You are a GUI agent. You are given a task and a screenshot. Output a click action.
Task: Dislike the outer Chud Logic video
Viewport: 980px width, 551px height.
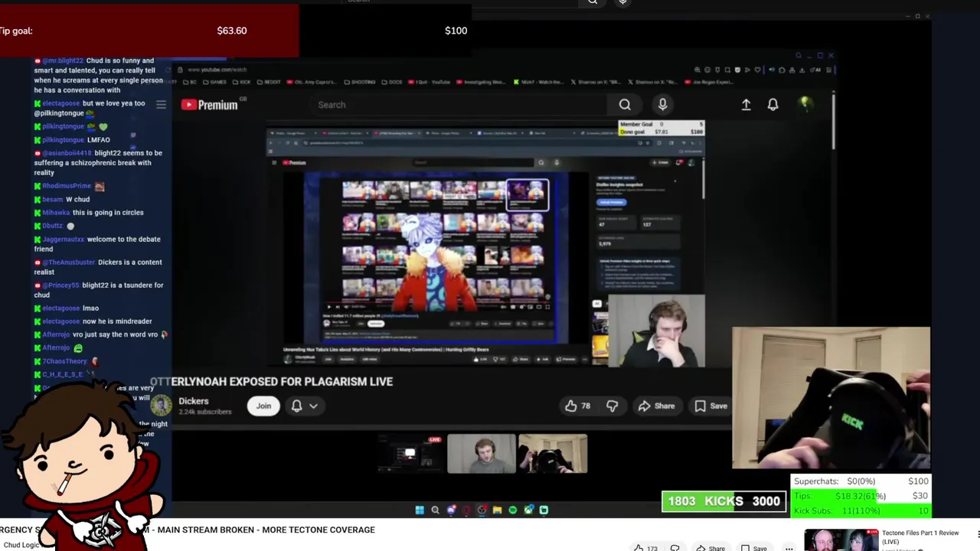tap(675, 548)
